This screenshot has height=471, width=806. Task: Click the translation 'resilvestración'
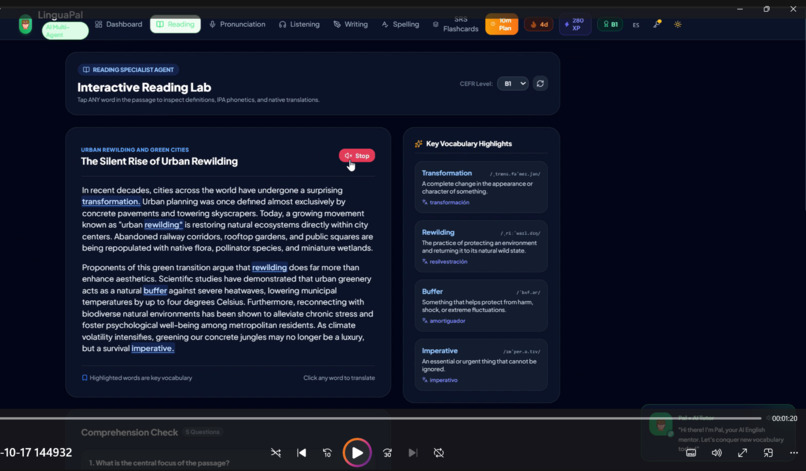point(448,261)
